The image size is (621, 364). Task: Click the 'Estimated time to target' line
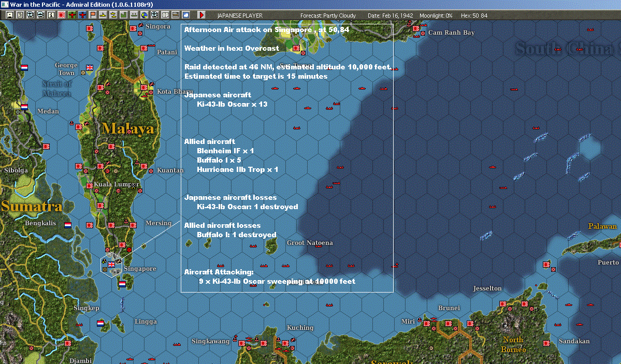[x=256, y=76]
